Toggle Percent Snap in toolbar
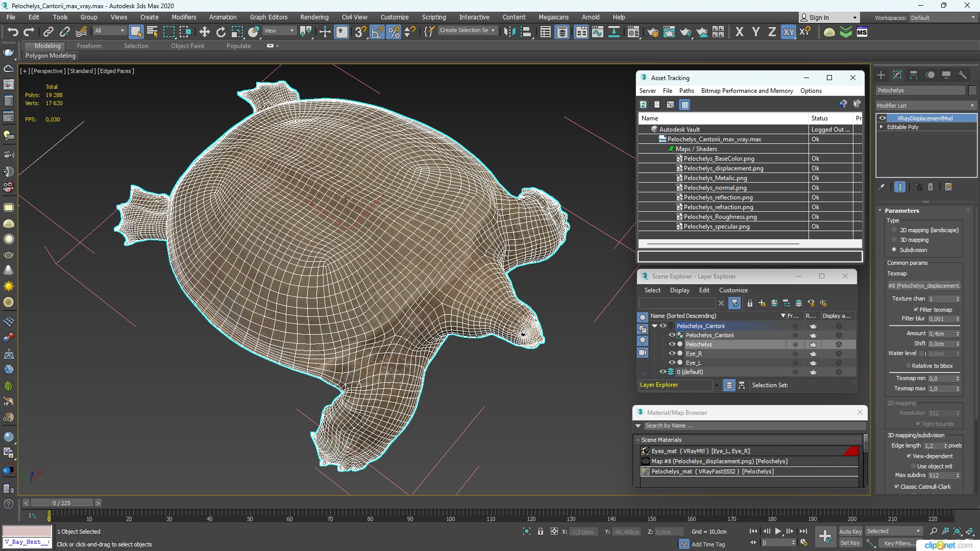 point(394,32)
